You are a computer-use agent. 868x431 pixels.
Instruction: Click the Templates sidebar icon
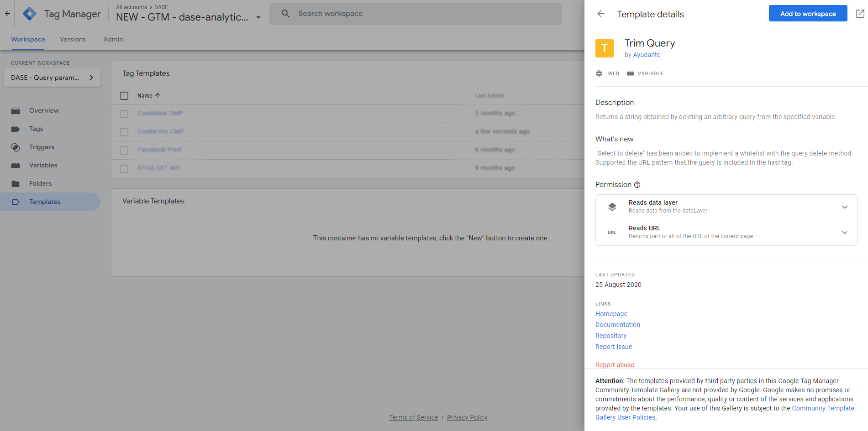(16, 202)
